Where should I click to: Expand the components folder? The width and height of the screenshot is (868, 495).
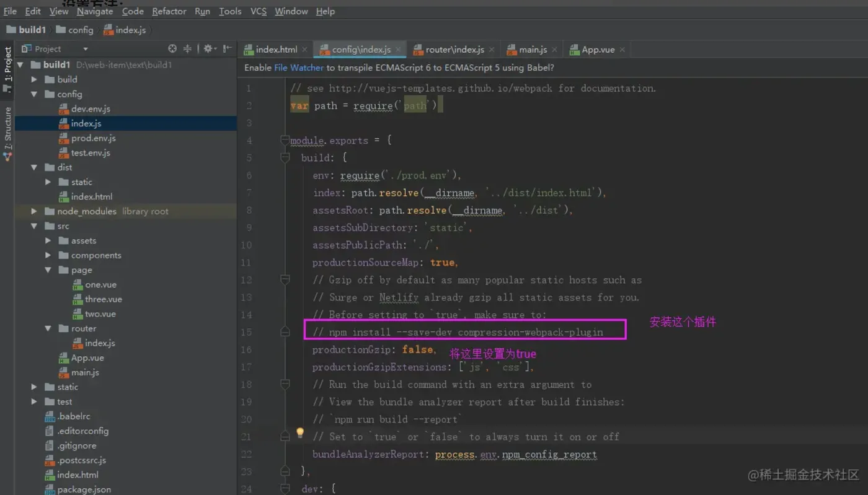click(48, 255)
